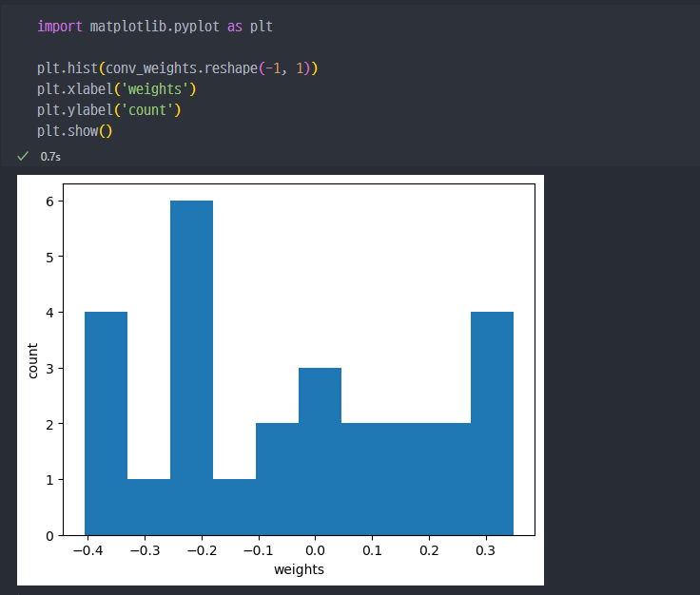Click the -0.2 tick label on x-axis
This screenshot has height=595, width=700.
click(x=202, y=551)
